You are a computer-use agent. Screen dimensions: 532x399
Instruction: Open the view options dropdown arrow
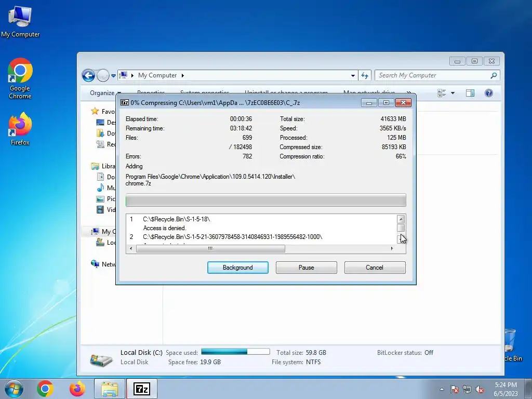click(x=453, y=93)
